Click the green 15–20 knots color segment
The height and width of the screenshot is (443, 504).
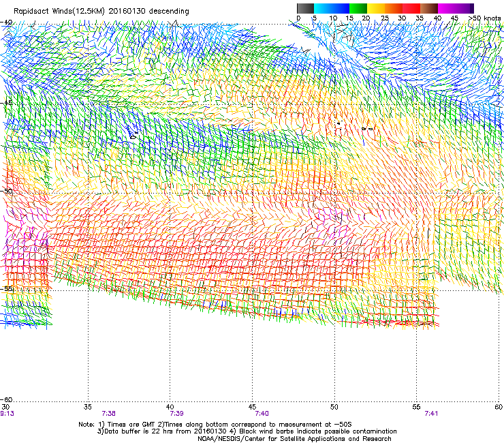point(358,8)
